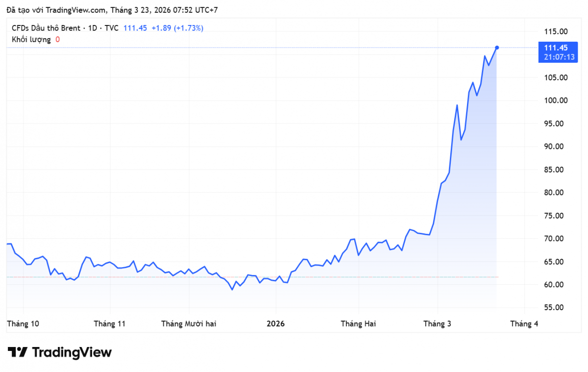Click the TradingView wordmark text at the bottom

pos(72,352)
